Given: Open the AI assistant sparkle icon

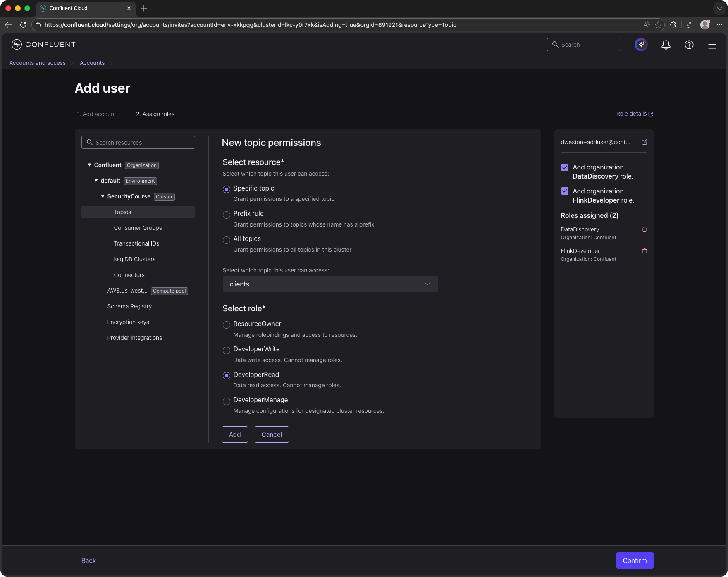Looking at the screenshot, I should pyautogui.click(x=641, y=45).
